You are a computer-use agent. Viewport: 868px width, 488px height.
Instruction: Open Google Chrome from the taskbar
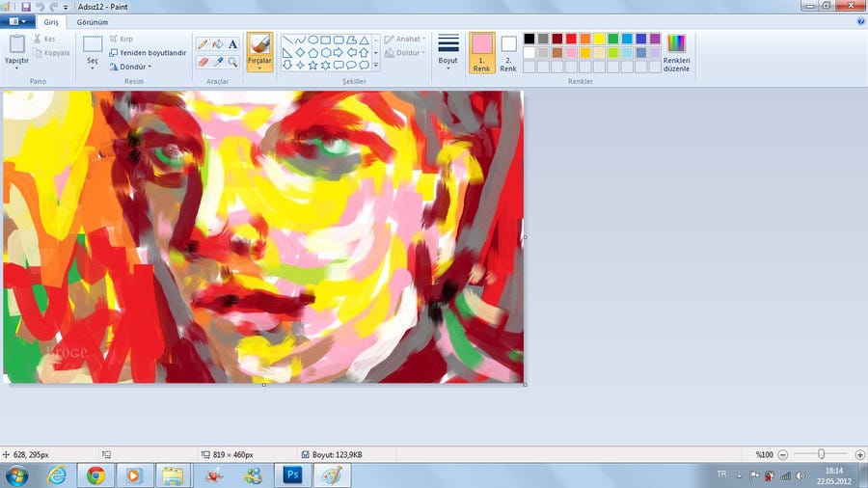pyautogui.click(x=95, y=475)
